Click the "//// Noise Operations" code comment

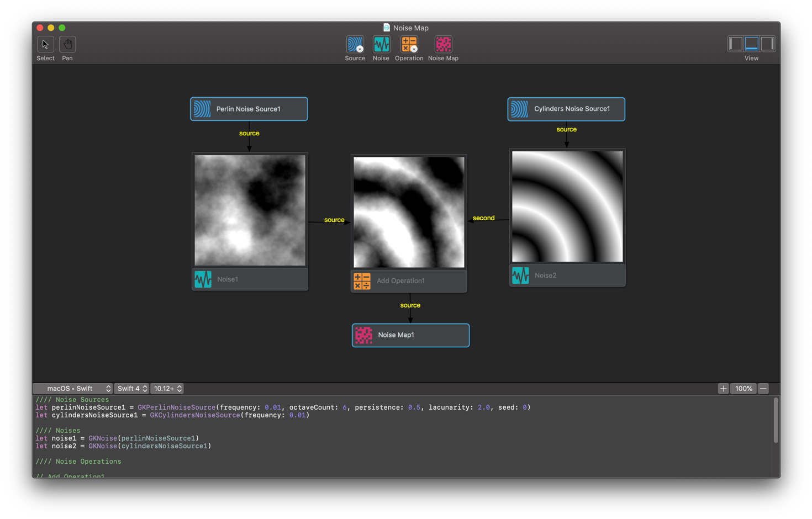pyautogui.click(x=78, y=462)
